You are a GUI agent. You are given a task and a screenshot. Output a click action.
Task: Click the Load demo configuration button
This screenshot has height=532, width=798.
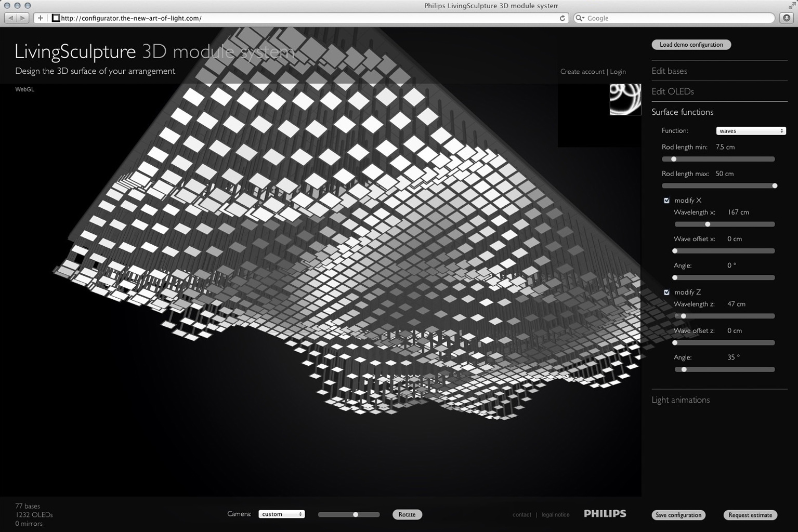click(691, 45)
